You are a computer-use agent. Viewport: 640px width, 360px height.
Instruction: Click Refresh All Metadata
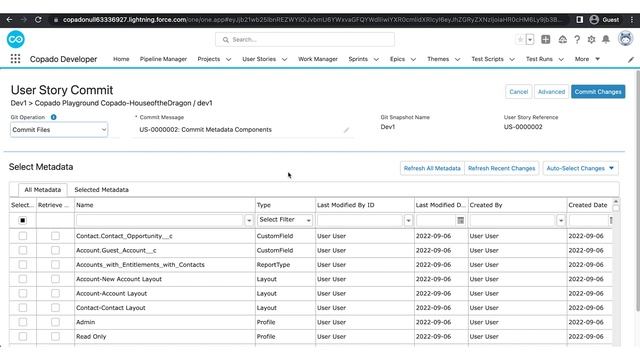pos(432,168)
